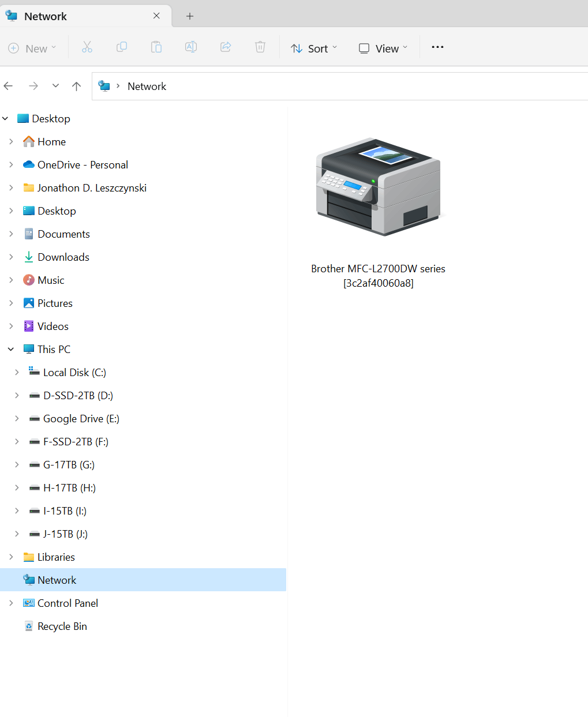Screen dimensions: 588x717
Task: Click Network text in the address bar
Action: (147, 87)
